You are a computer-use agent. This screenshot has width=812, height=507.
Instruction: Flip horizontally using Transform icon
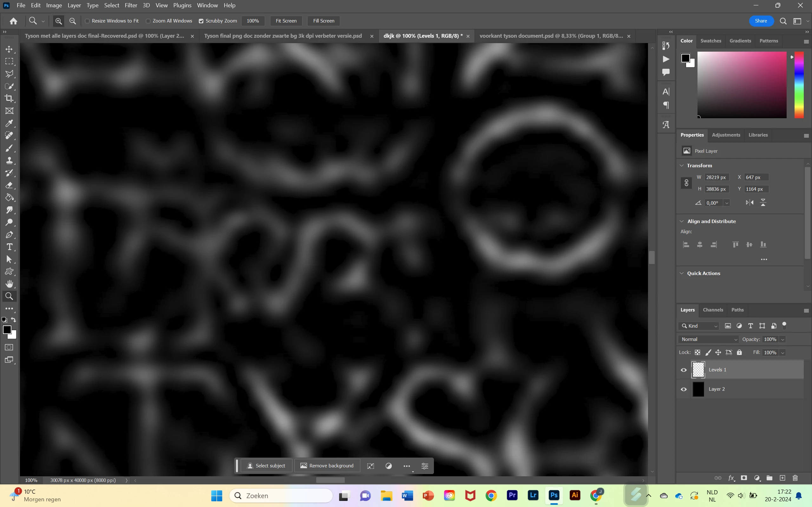750,202
